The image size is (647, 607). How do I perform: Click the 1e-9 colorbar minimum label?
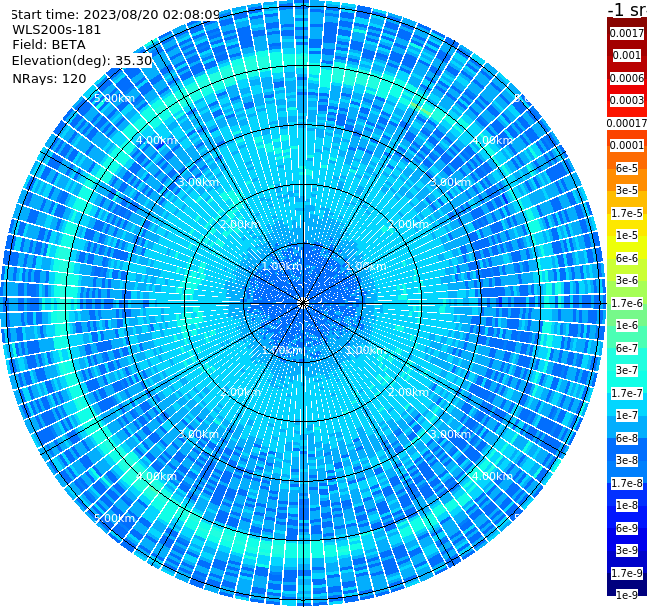click(x=627, y=595)
